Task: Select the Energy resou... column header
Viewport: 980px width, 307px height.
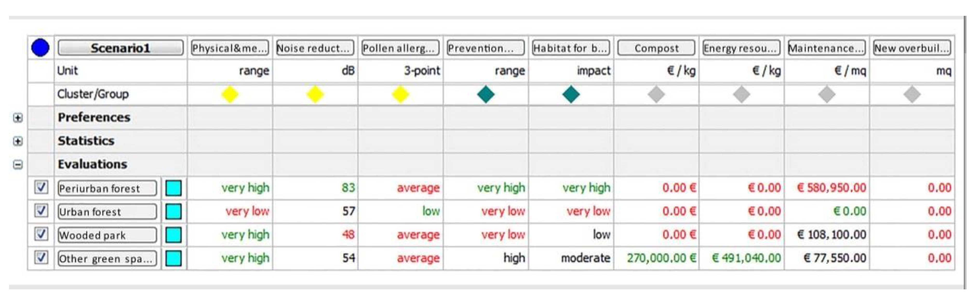Action: (x=741, y=48)
